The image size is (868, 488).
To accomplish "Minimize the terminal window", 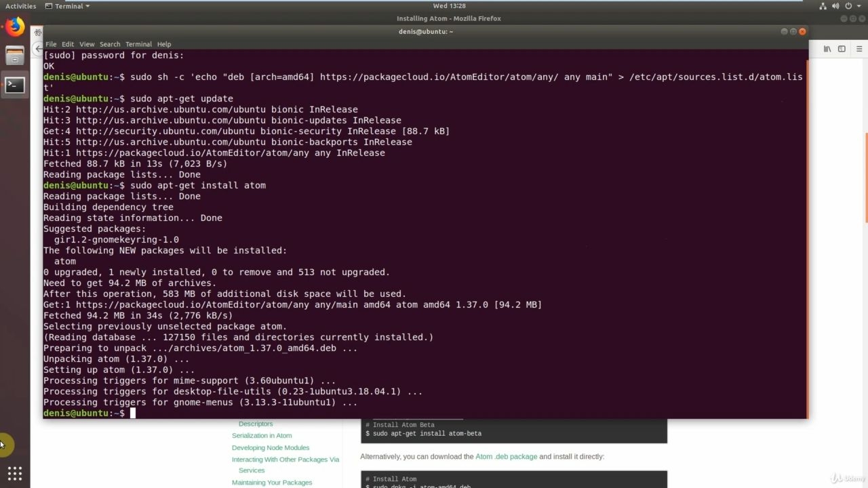I will (784, 31).
